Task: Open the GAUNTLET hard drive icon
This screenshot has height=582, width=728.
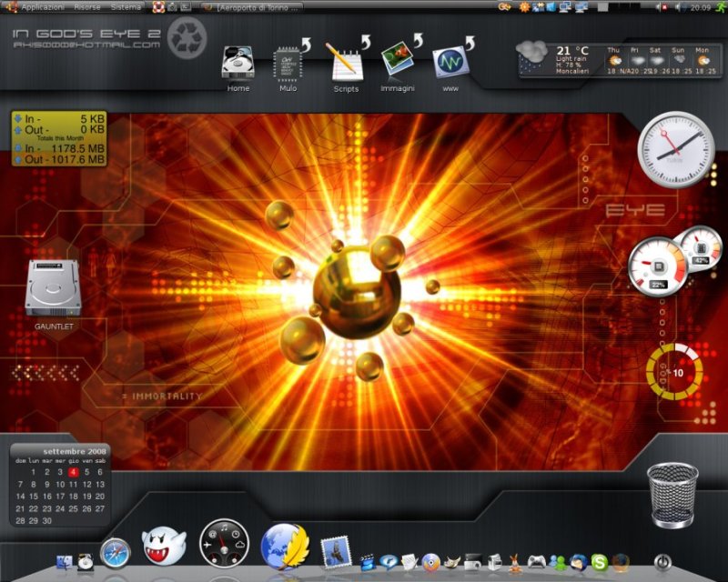Action: tap(54, 289)
